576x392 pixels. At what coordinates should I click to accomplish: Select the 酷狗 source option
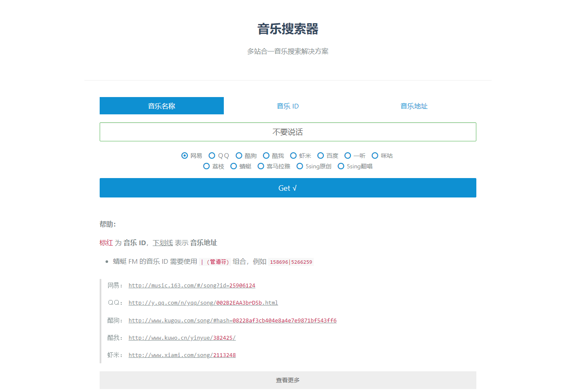[x=239, y=156]
